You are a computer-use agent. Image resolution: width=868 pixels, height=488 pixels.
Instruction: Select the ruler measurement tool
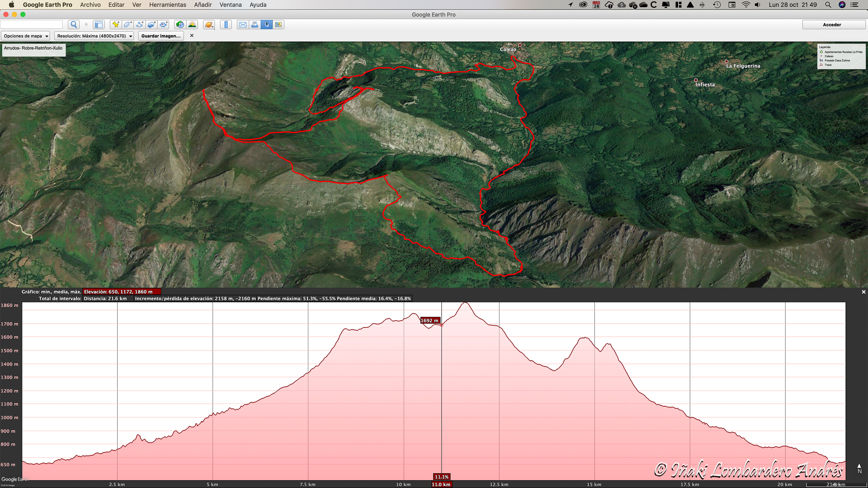(226, 25)
